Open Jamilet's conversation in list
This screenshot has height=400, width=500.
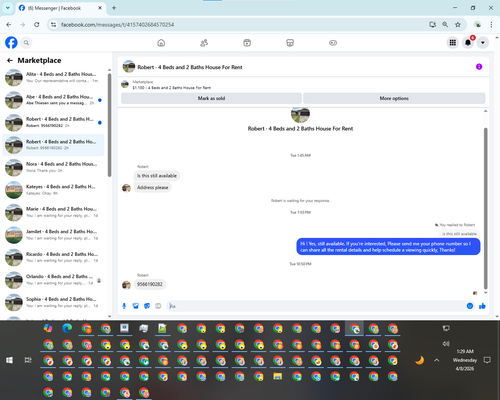pos(53,235)
